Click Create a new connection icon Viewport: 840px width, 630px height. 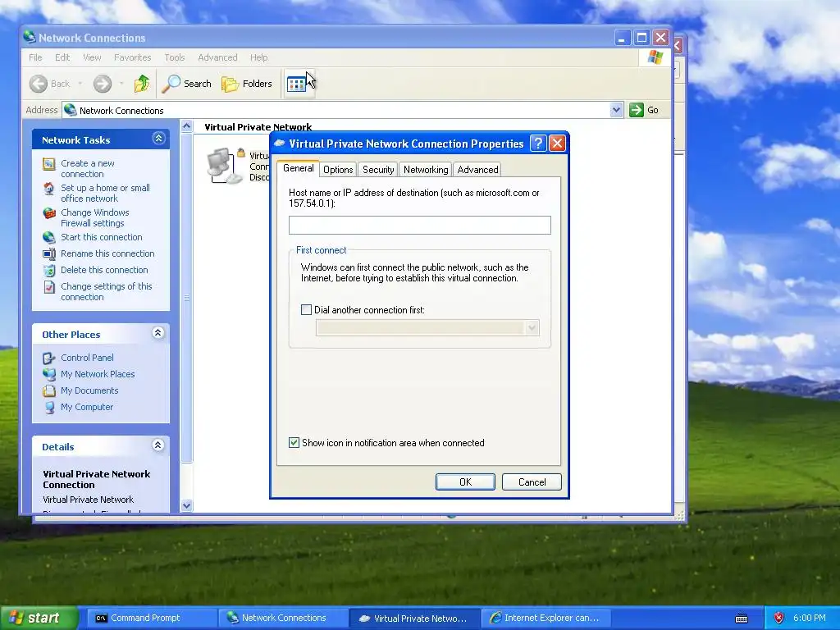[x=48, y=164]
